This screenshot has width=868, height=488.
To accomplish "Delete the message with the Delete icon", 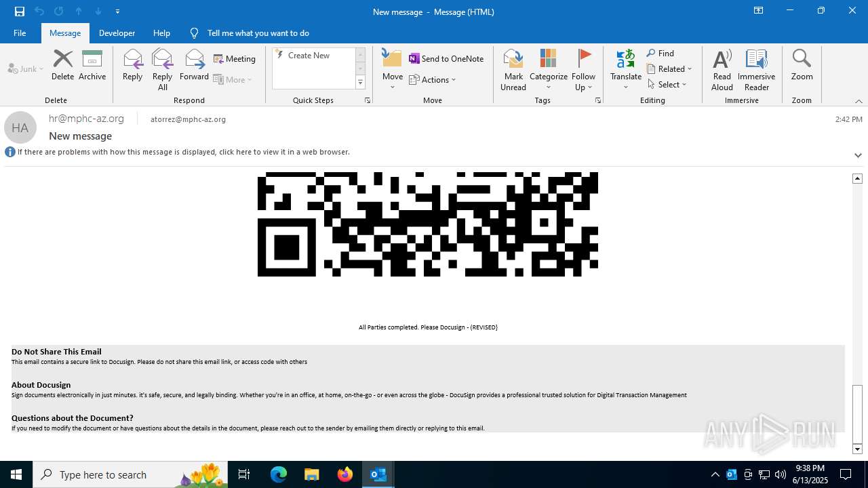I will click(x=62, y=65).
